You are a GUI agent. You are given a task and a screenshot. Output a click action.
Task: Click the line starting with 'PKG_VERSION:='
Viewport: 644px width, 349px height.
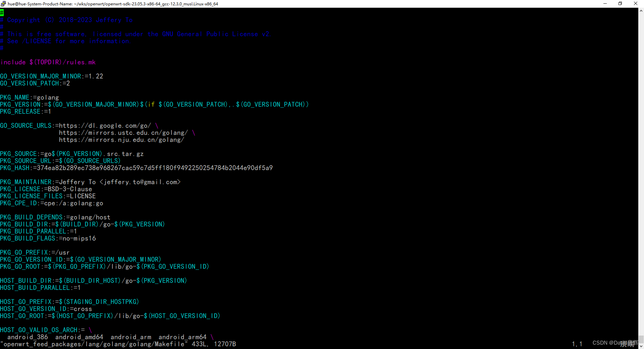[154, 105]
